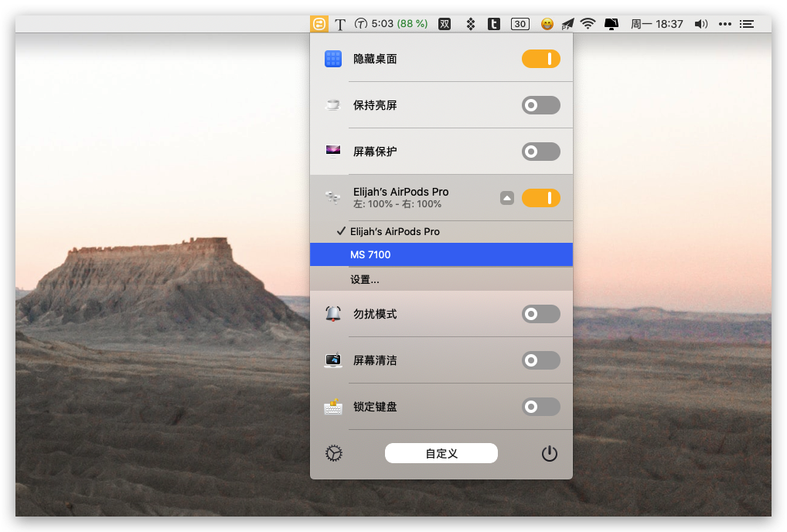
Task: Open 设置... in the device list
Action: (x=441, y=279)
